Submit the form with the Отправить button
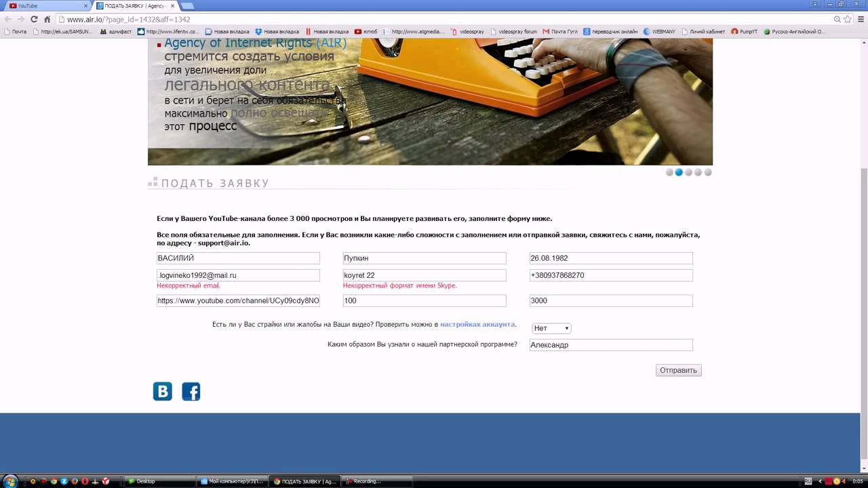Viewport: 868px width, 488px height. point(678,370)
